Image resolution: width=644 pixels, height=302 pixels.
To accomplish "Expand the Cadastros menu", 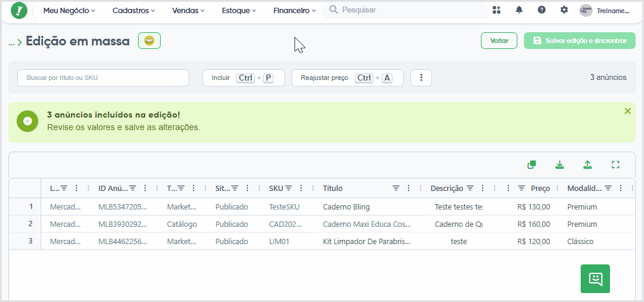I will pyautogui.click(x=133, y=11).
